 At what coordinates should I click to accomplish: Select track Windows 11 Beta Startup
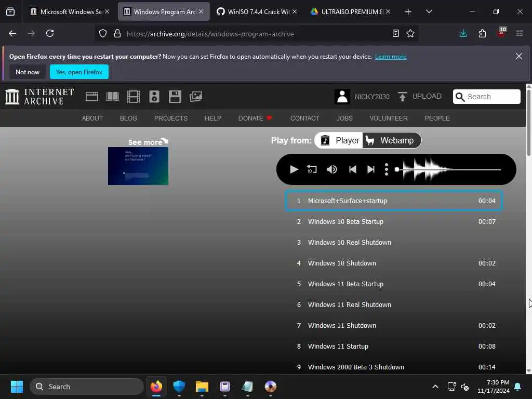tap(394, 284)
